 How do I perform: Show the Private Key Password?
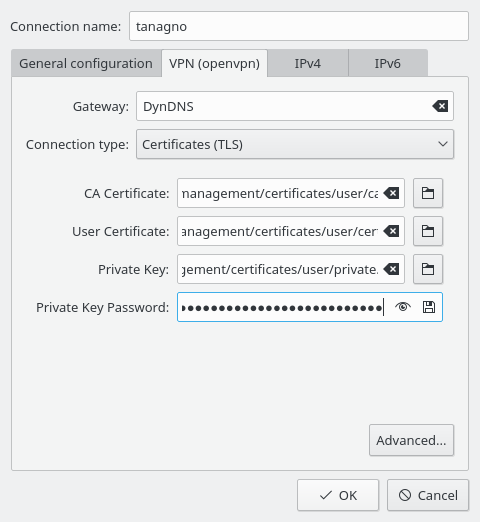click(403, 307)
